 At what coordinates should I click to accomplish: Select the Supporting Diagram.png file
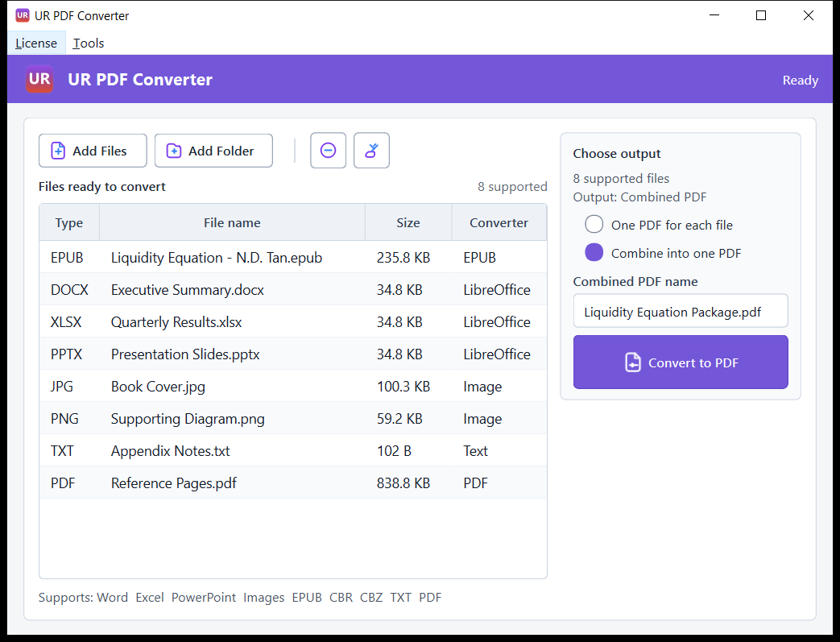[x=293, y=418]
